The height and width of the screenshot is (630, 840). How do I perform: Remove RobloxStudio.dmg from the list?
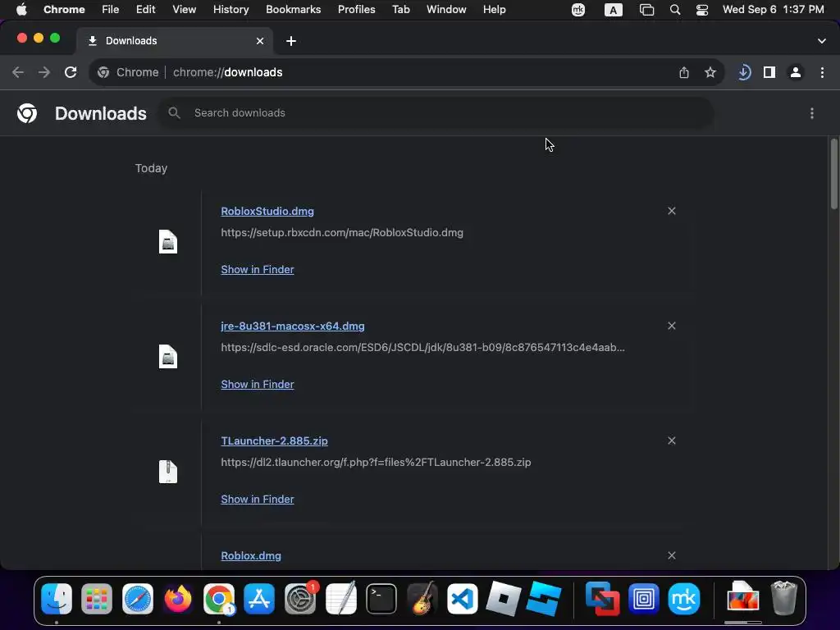click(672, 211)
